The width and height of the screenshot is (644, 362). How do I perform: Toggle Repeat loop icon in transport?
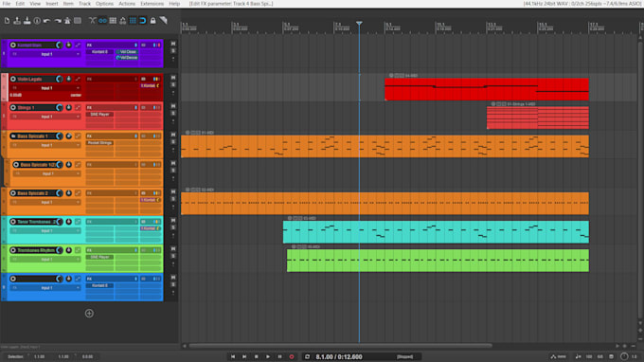(307, 356)
